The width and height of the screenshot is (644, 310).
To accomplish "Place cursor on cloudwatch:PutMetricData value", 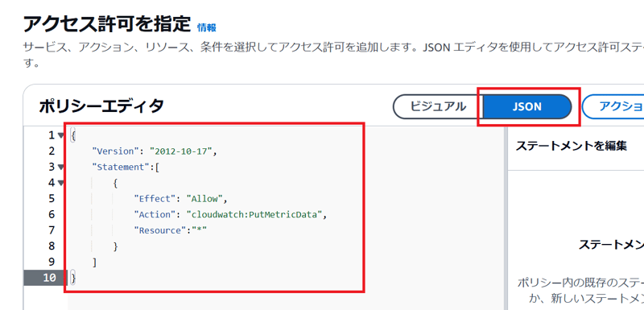I will pyautogui.click(x=254, y=214).
